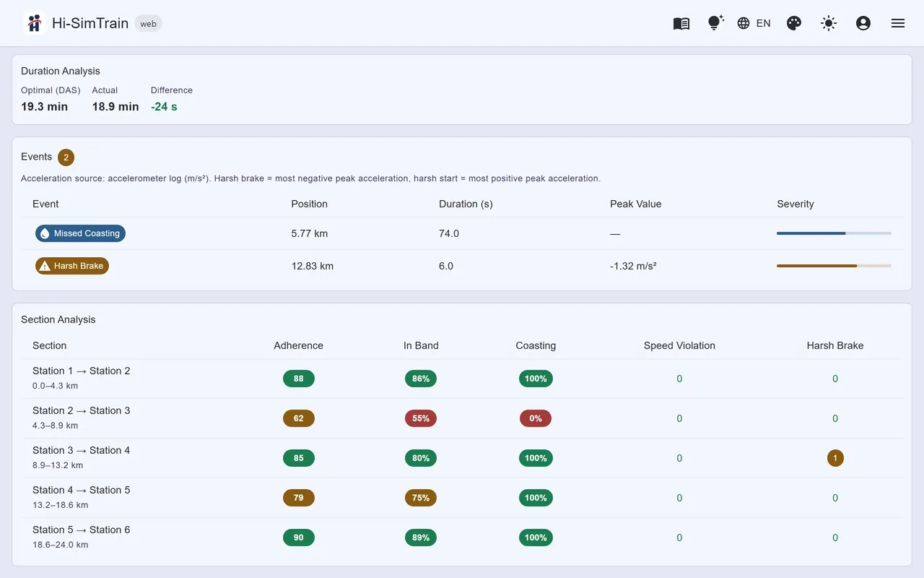This screenshot has width=924, height=578.
Task: Click the 0% Coasting badge
Action: 536,418
